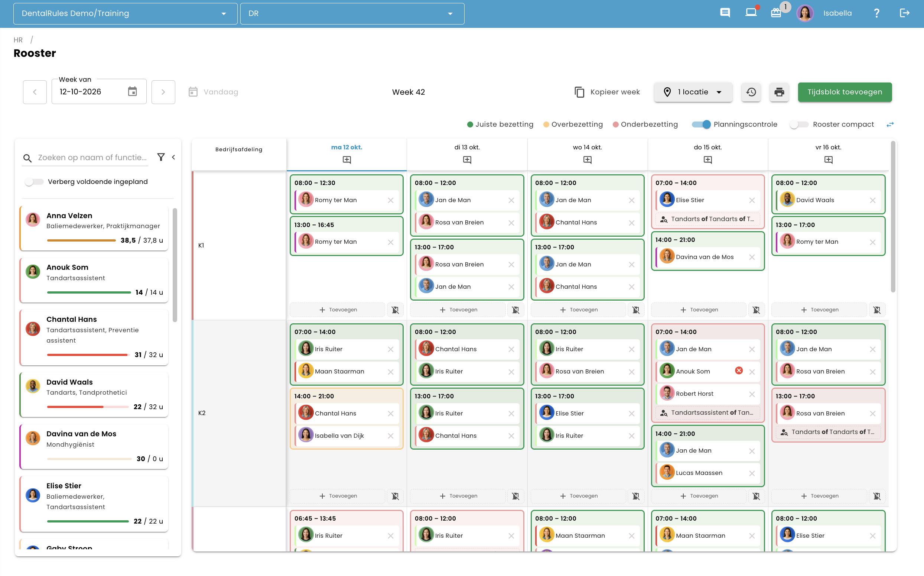Viewport: 924px width, 576px height.
Task: Click Kopieer week
Action: click(x=607, y=92)
